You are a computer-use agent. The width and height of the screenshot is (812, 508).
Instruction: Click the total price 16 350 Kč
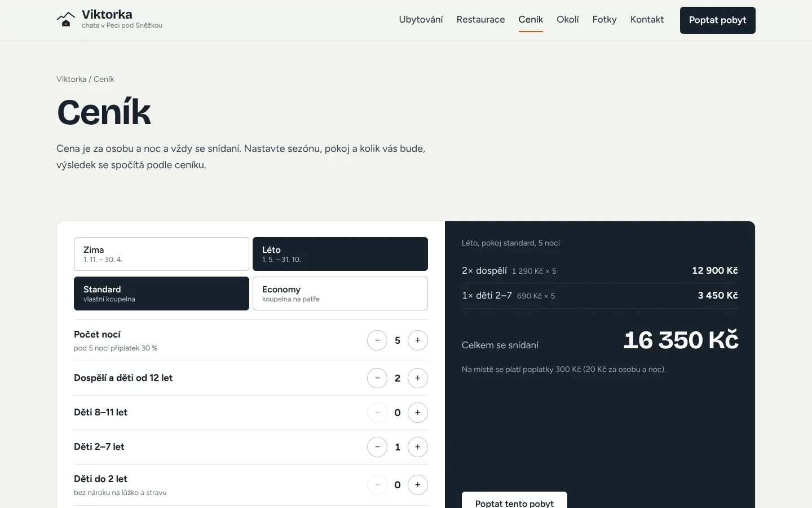click(681, 340)
